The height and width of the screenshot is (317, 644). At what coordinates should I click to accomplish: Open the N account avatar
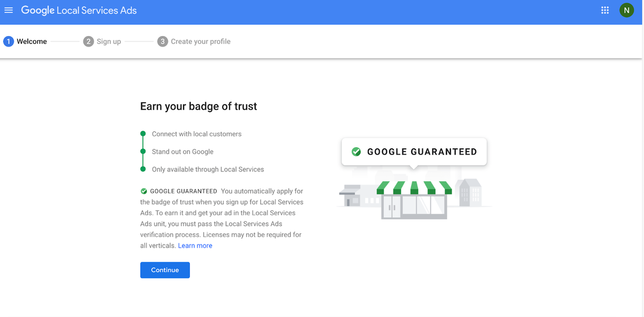pos(626,10)
